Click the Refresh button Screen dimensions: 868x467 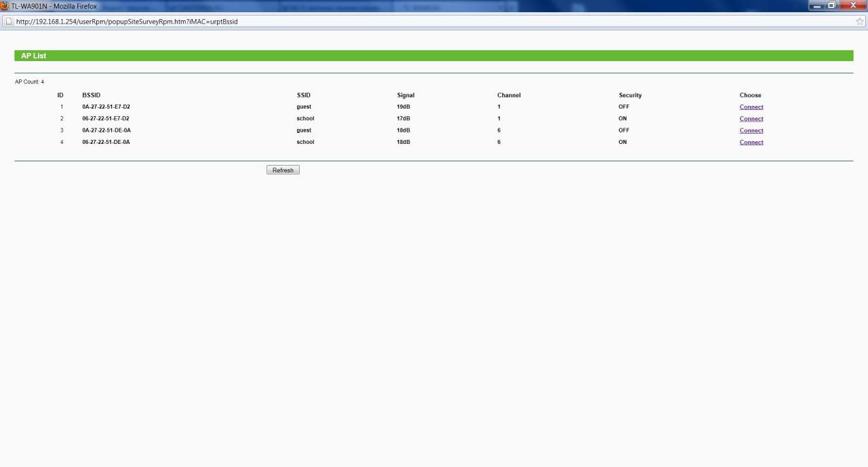click(283, 170)
